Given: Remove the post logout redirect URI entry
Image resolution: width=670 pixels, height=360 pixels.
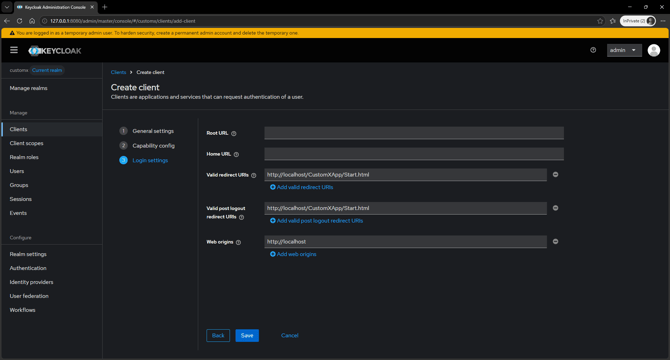Looking at the screenshot, I should tap(555, 208).
